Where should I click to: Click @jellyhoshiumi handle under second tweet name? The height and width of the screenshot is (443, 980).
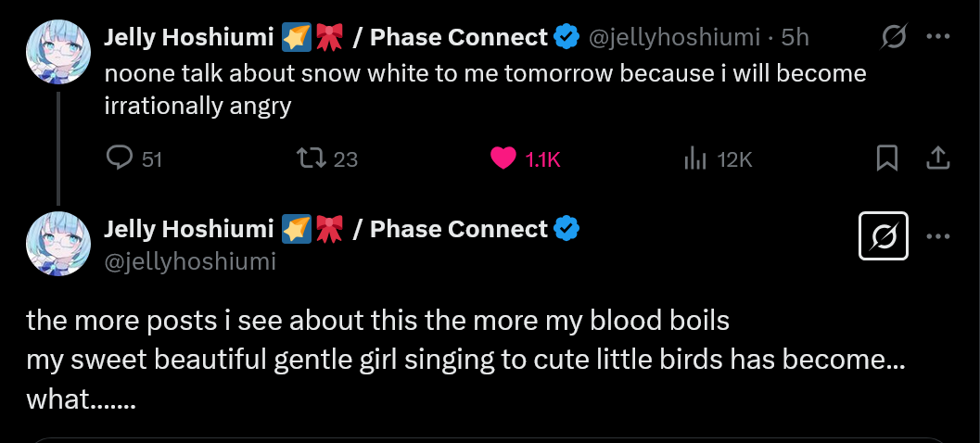click(190, 262)
